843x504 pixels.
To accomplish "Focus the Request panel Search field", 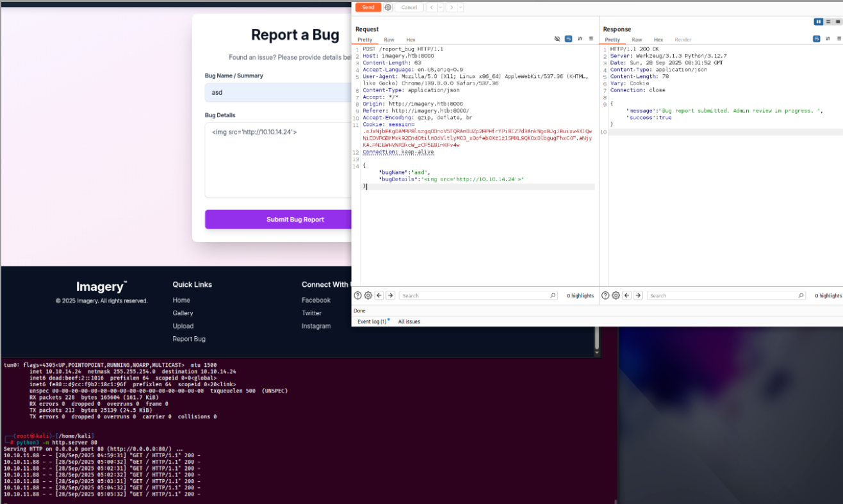I will pos(479,296).
